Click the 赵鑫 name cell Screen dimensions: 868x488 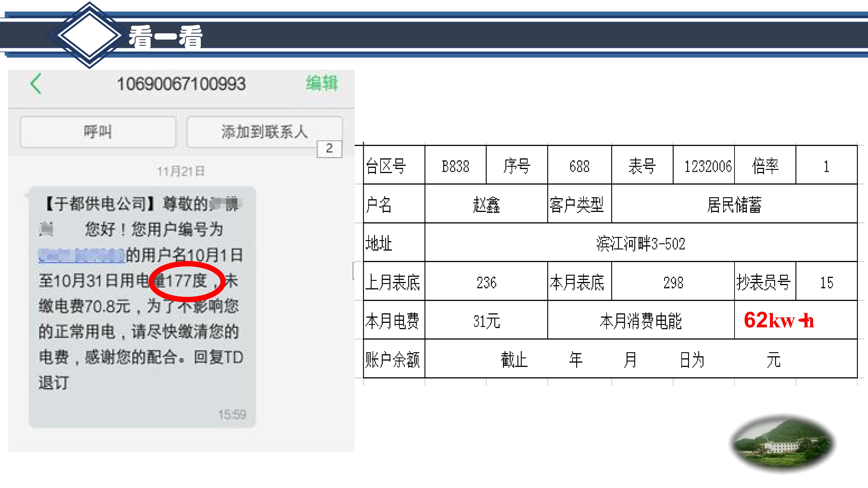486,205
